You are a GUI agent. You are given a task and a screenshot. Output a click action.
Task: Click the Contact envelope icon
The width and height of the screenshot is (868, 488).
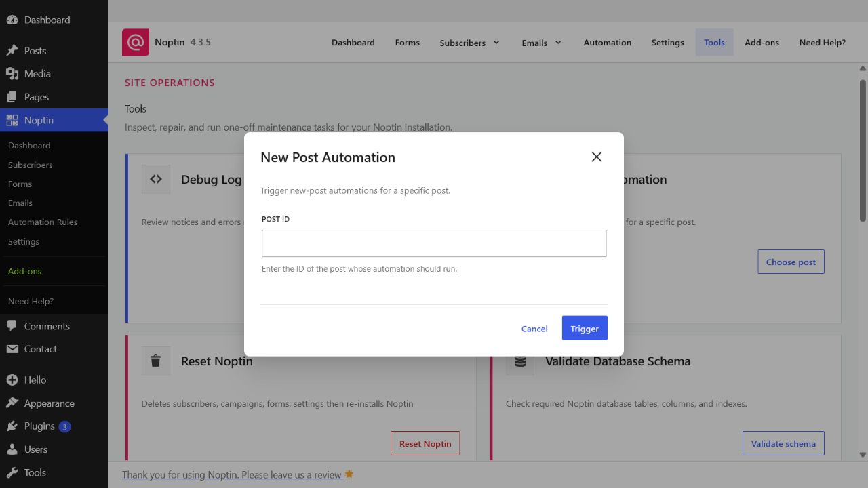[12, 349]
